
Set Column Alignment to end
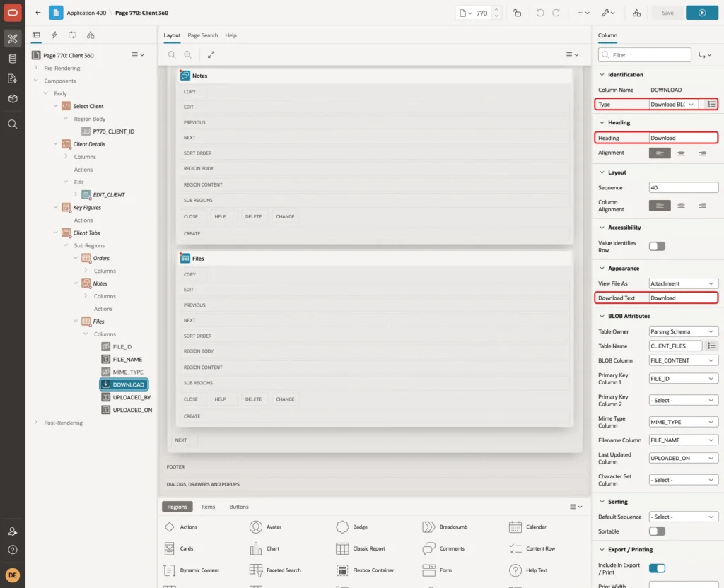[702, 206]
